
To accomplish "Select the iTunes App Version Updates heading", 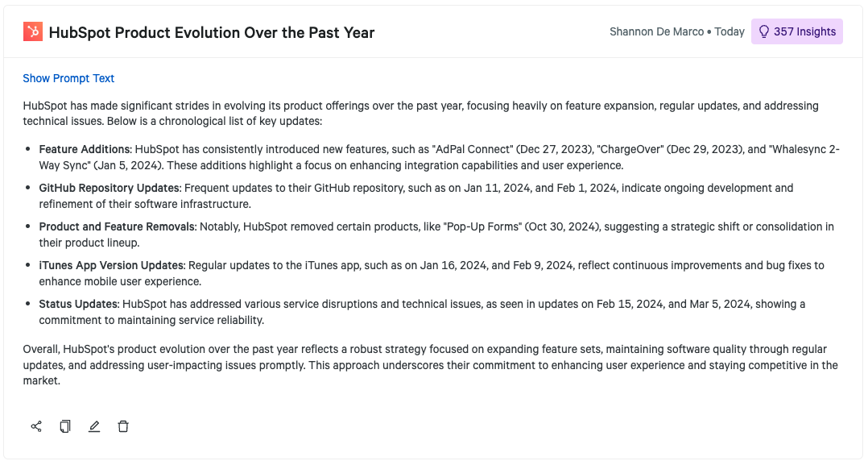I will pos(112,266).
